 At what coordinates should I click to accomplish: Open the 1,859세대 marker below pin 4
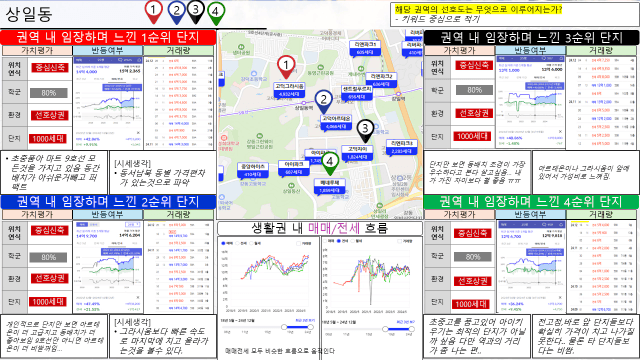tap(329, 187)
